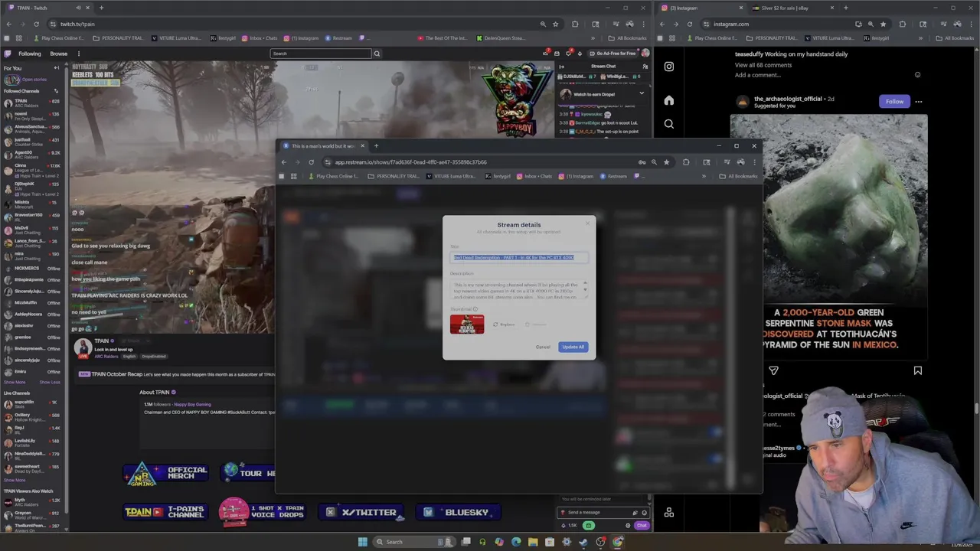Screen dimensions: 980x551
Task: Open Twitch notifications bell icon
Action: [568, 54]
